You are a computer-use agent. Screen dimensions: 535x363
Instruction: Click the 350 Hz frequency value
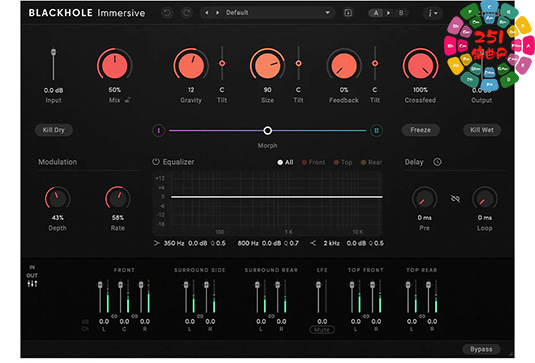tap(174, 243)
